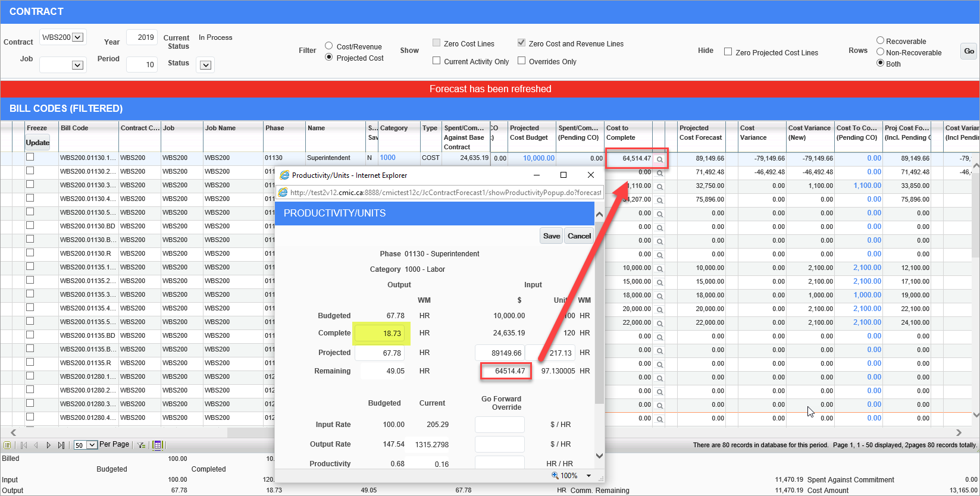Viewport: 980px width, 496px height.
Task: Click Go button to apply filters
Action: (x=969, y=51)
